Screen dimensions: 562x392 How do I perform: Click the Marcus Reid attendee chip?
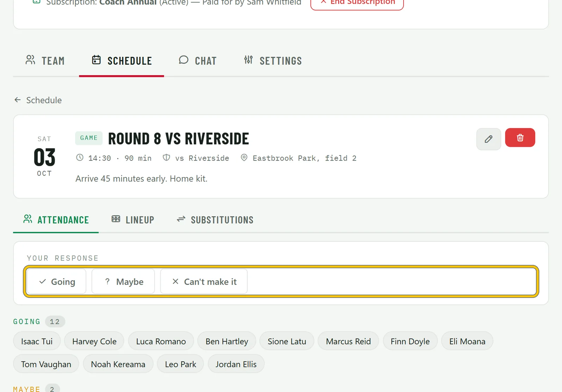[348, 341]
